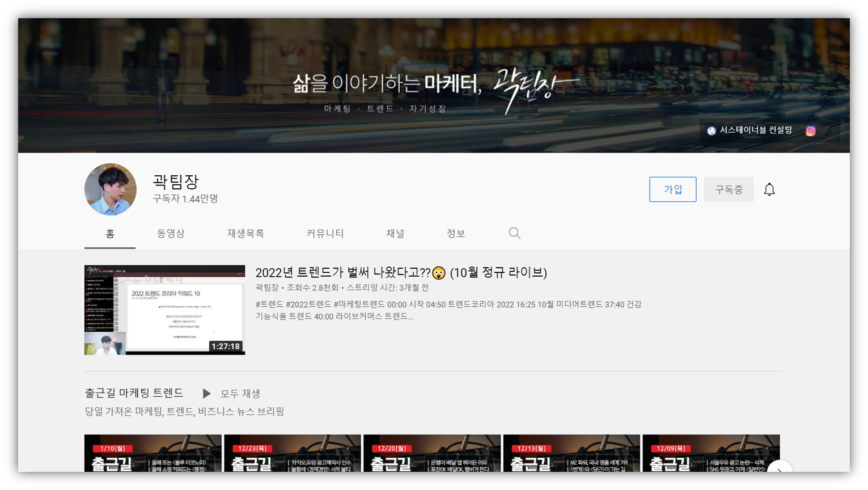Image resolution: width=868 pixels, height=490 pixels.
Task: Click the 1/10(월) 출근길 video play area
Action: [152, 454]
